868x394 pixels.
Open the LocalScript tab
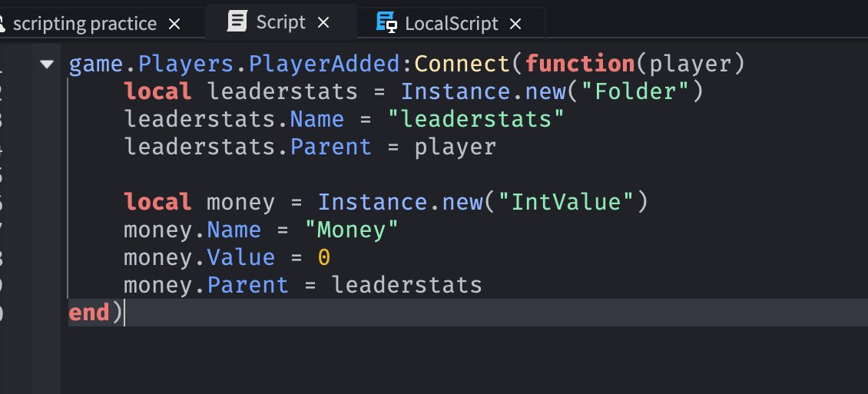click(x=451, y=24)
